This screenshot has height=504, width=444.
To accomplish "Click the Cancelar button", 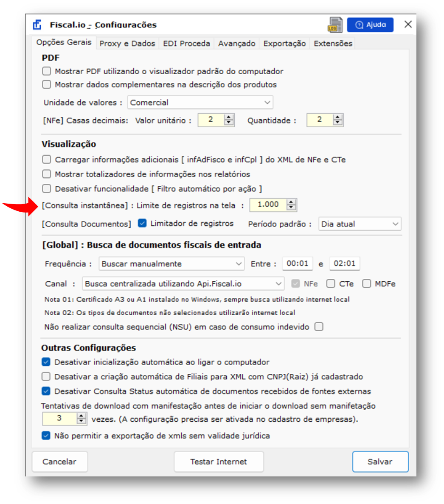I will click(59, 462).
